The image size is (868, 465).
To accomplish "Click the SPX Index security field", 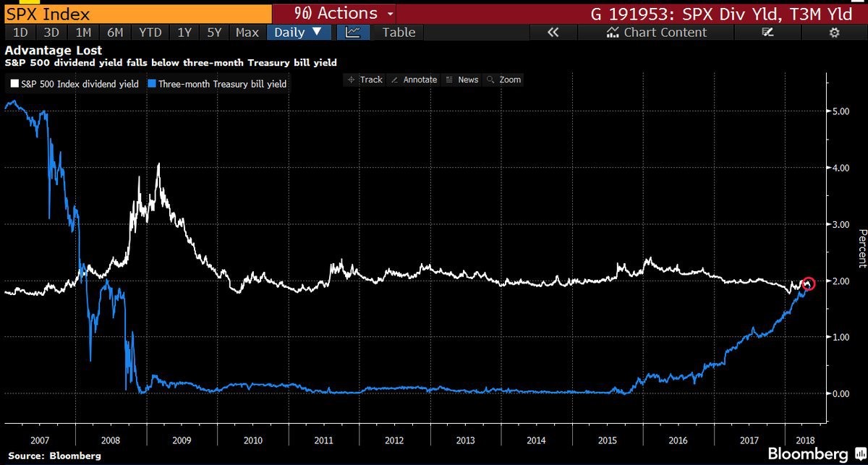I will (x=136, y=13).
